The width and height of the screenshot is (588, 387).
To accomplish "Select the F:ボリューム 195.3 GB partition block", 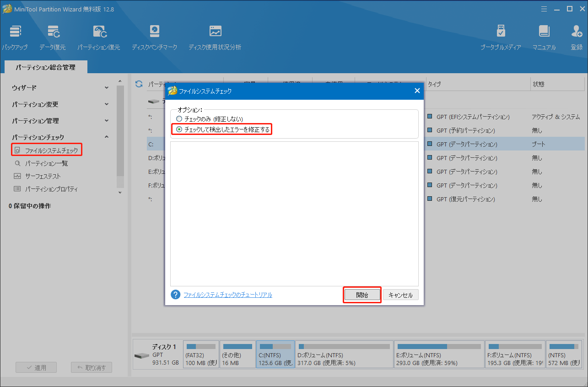I will point(515,354).
